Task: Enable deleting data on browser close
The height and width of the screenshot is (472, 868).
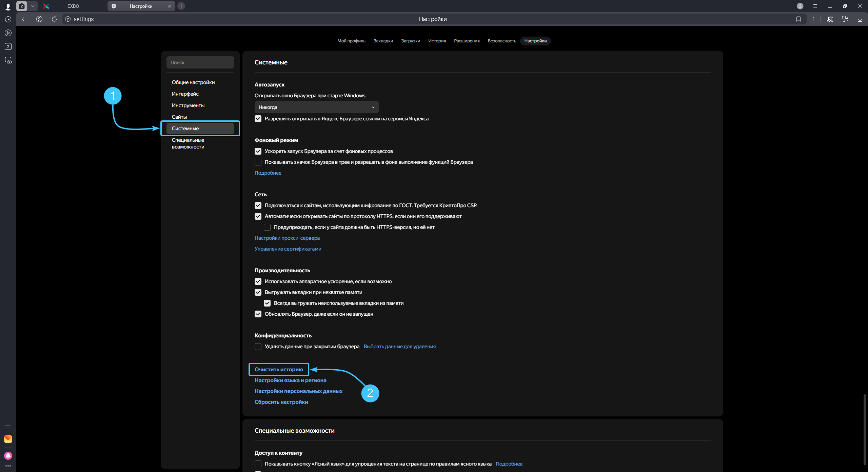Action: coord(258,347)
